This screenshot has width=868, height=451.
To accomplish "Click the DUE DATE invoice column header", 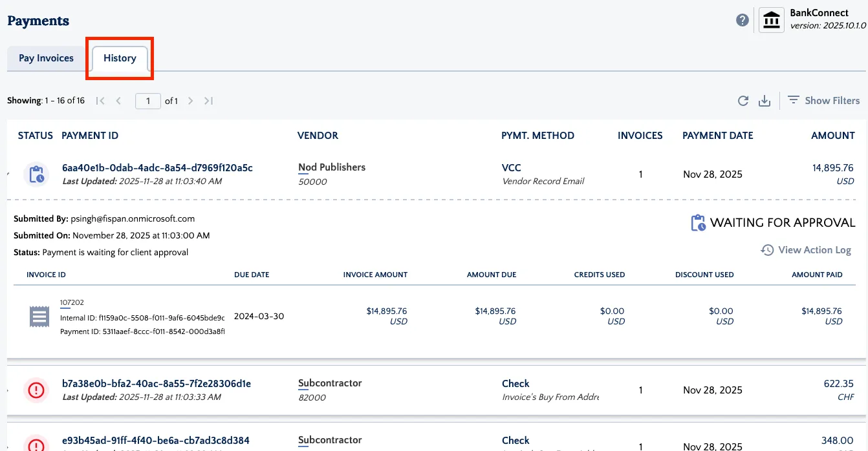I will coord(252,275).
